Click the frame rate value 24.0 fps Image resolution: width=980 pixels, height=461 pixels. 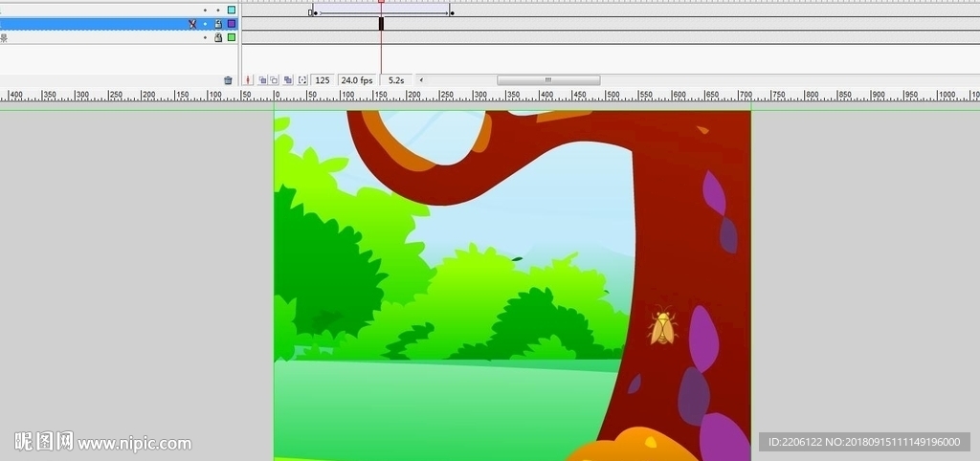click(357, 80)
